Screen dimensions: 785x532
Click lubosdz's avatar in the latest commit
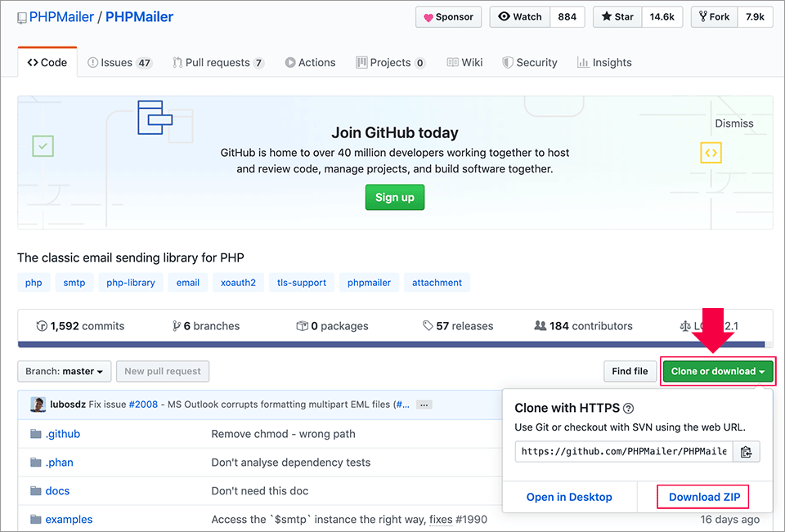[x=38, y=405]
